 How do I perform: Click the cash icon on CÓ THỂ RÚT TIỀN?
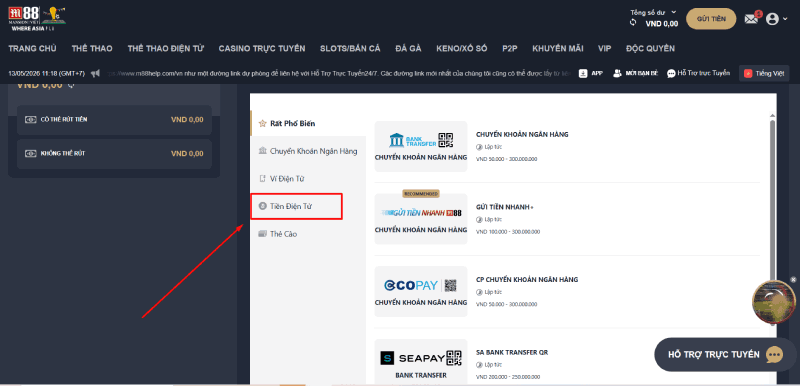pyautogui.click(x=31, y=120)
